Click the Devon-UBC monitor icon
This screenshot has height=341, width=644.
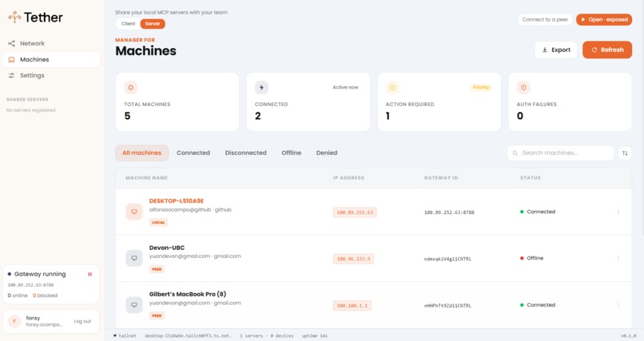click(134, 258)
